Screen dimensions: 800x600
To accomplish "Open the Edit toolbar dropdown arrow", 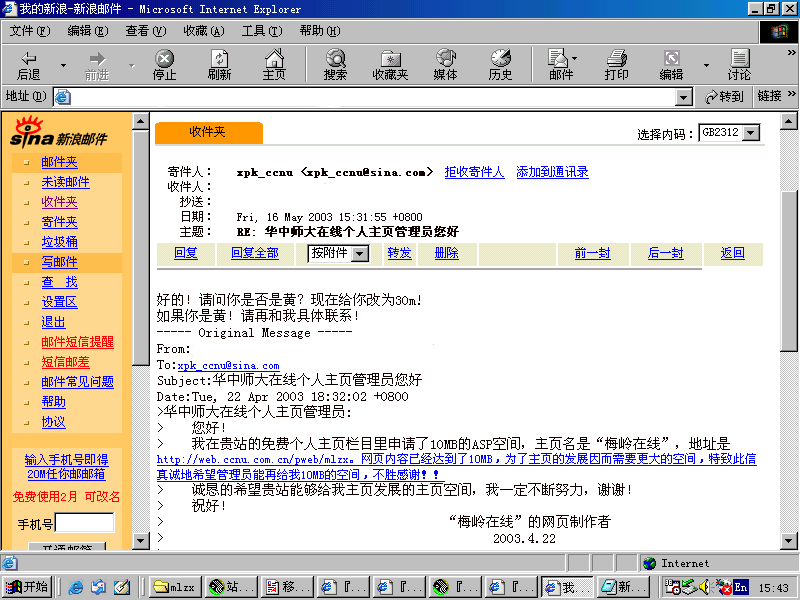I will click(706, 65).
